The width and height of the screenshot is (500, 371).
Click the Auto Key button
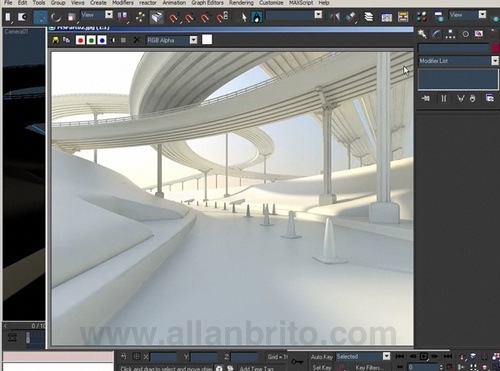(321, 357)
